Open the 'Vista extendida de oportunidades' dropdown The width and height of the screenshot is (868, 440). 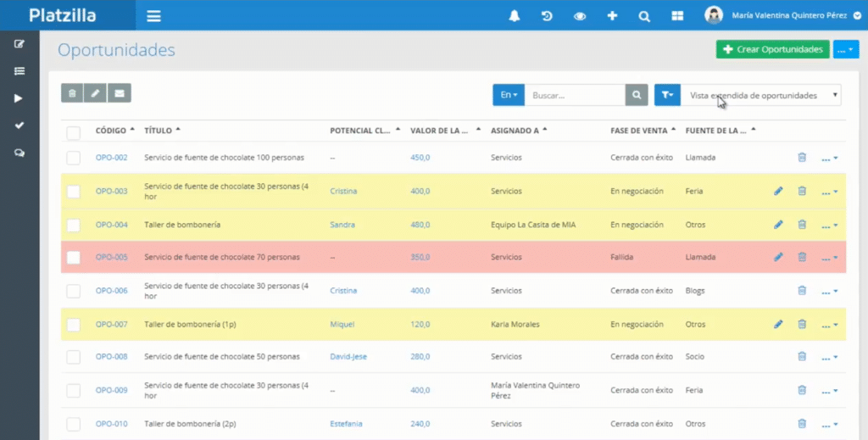pyautogui.click(x=763, y=96)
